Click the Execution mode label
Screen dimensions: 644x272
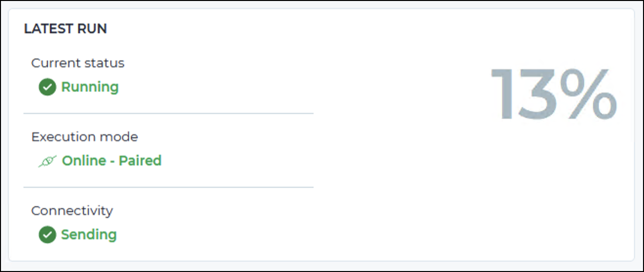pos(85,137)
